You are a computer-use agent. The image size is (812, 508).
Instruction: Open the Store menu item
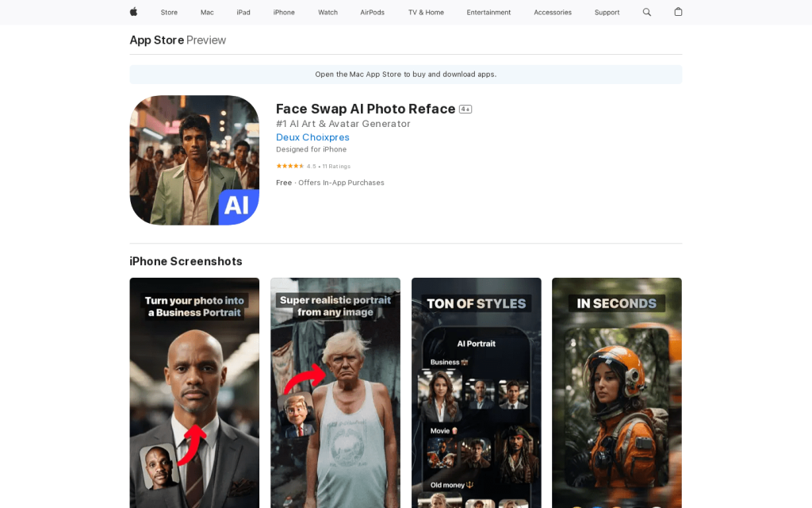[x=169, y=12]
